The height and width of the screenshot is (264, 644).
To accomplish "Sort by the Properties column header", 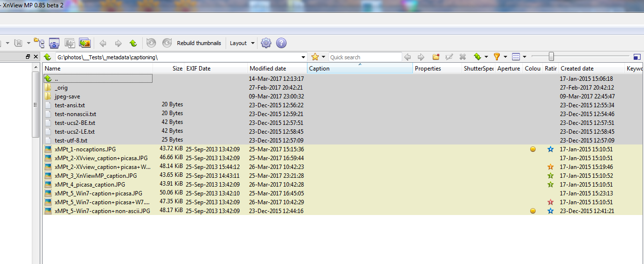I will 438,69.
